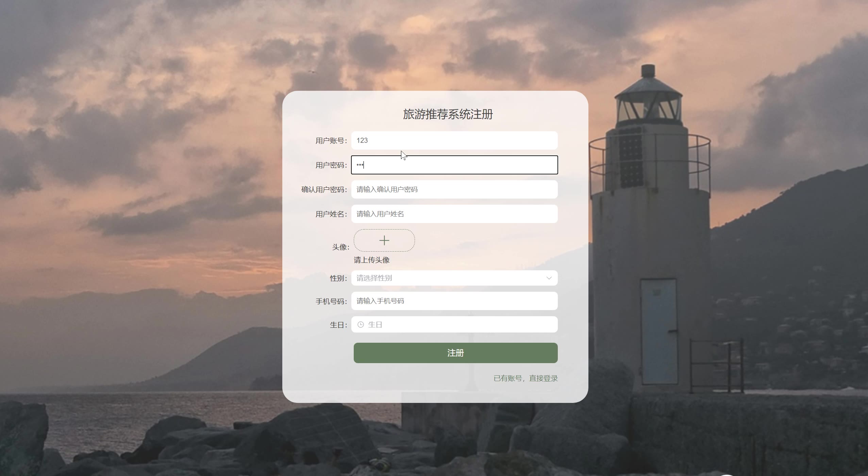Image resolution: width=868 pixels, height=476 pixels.
Task: Focus the 用户账号 field containing 123
Action: pos(454,140)
